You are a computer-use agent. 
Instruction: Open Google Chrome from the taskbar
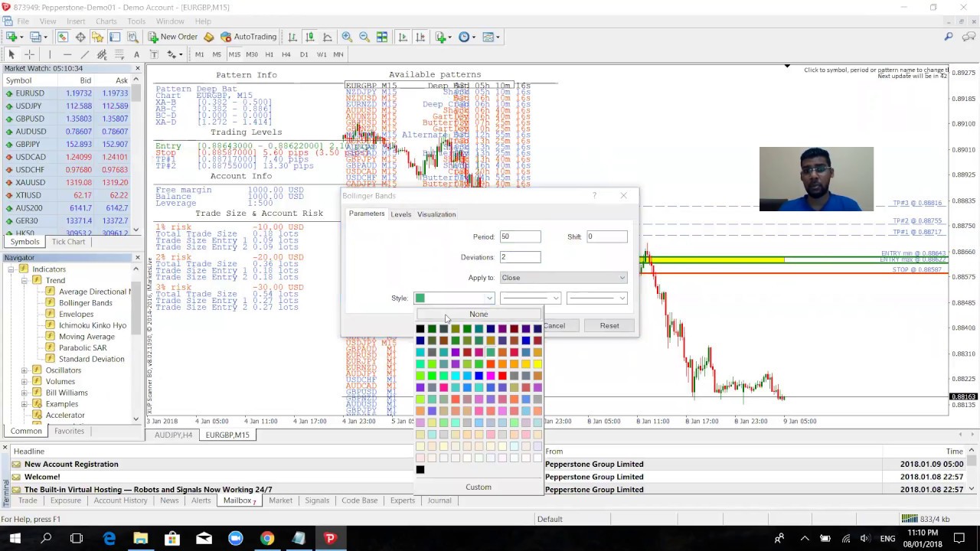266,539
